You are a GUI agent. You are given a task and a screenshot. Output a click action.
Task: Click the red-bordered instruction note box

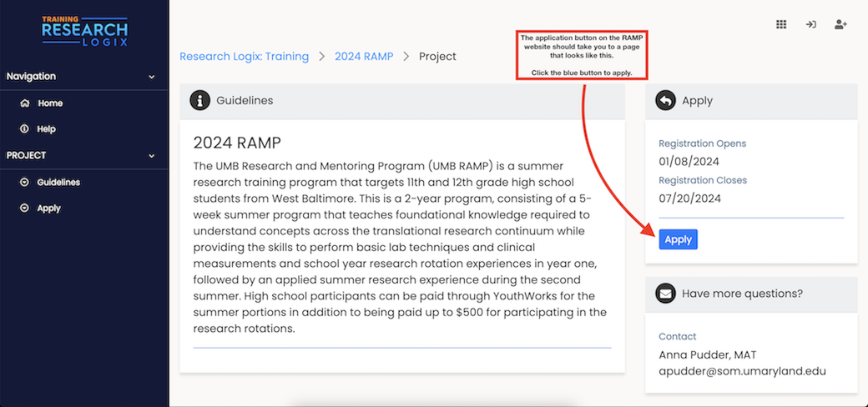click(582, 56)
